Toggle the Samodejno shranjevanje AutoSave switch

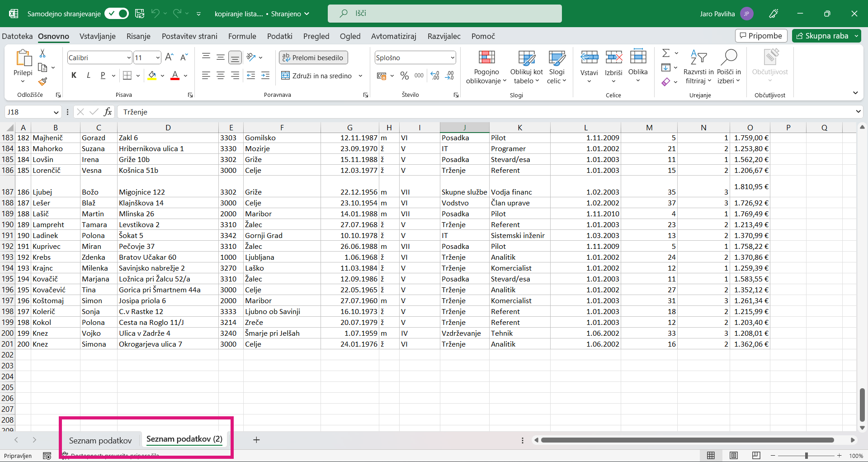(117, 14)
